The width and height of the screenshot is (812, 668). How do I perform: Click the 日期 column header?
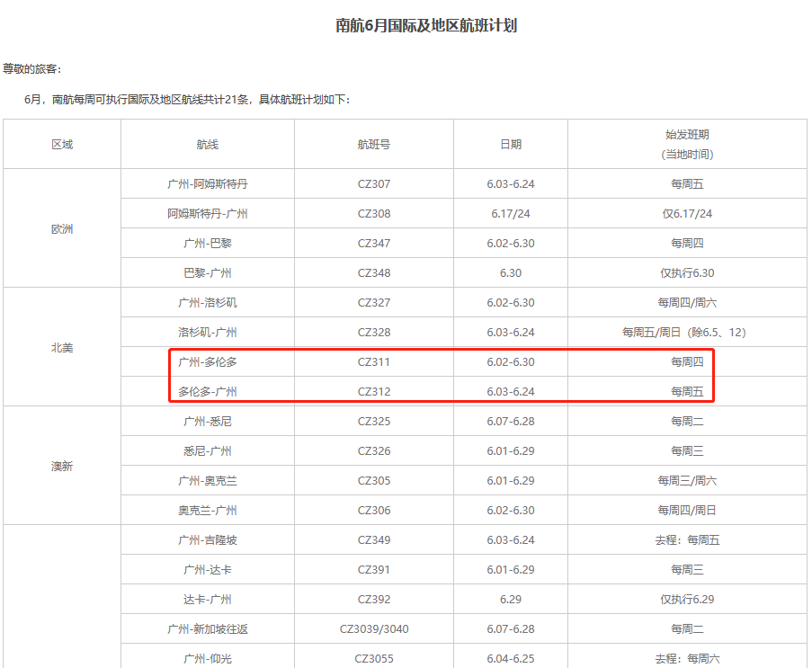click(x=511, y=145)
